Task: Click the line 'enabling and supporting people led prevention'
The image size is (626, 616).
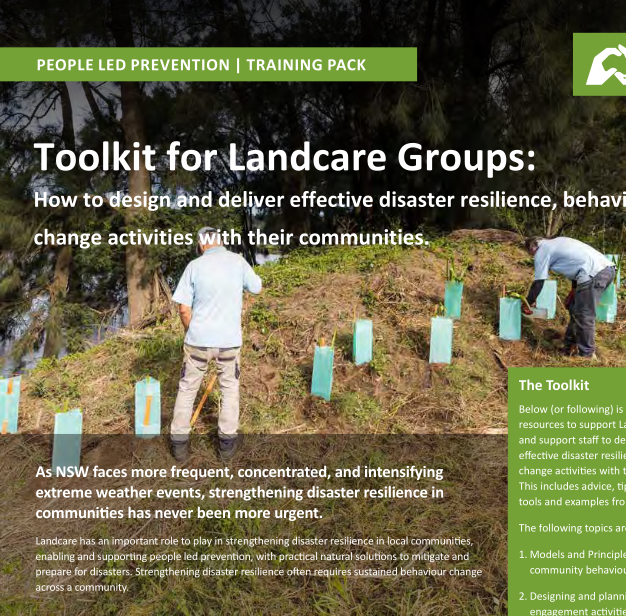Action: pyautogui.click(x=252, y=557)
